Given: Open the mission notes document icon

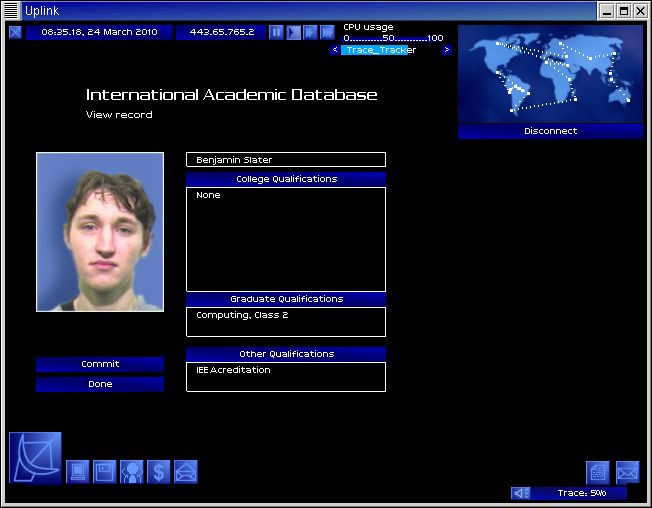Looking at the screenshot, I should click(x=598, y=473).
